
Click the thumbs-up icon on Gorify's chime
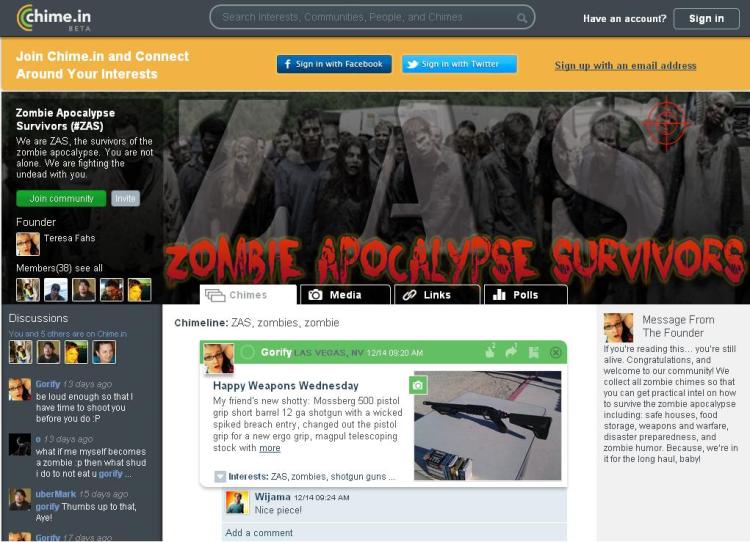[x=490, y=352]
